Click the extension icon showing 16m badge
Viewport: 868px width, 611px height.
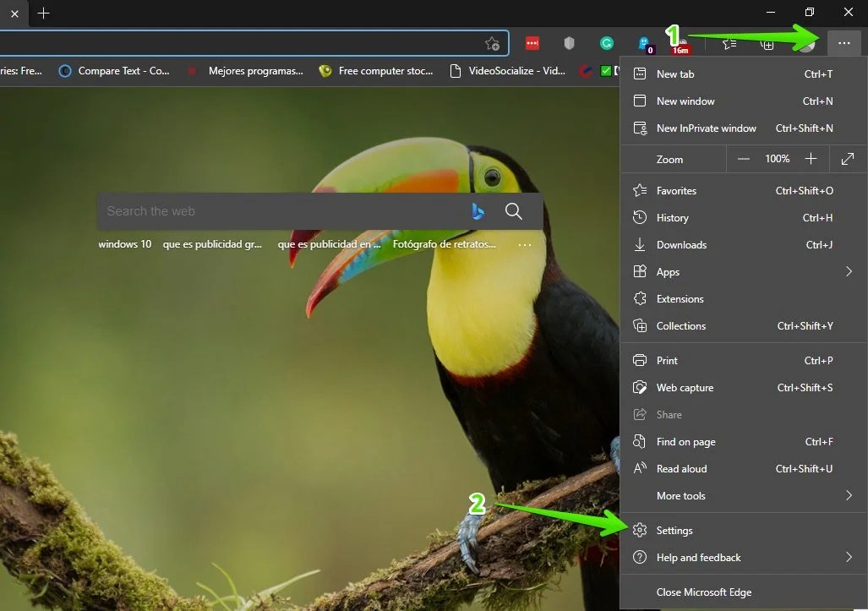pyautogui.click(x=680, y=43)
